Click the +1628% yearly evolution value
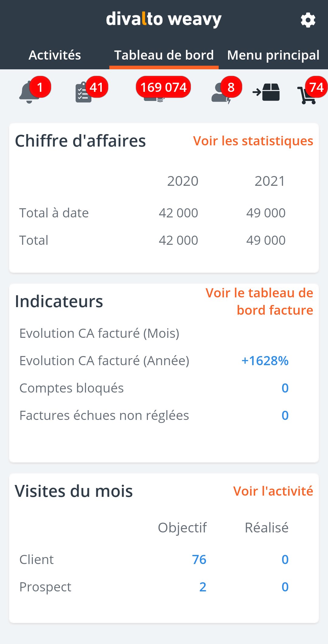The width and height of the screenshot is (328, 644). click(x=265, y=361)
